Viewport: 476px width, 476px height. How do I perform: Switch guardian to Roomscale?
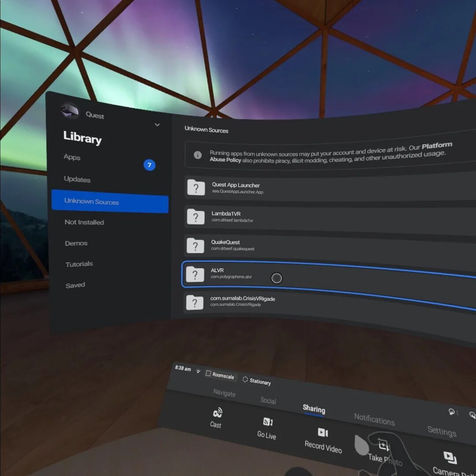coord(220,375)
